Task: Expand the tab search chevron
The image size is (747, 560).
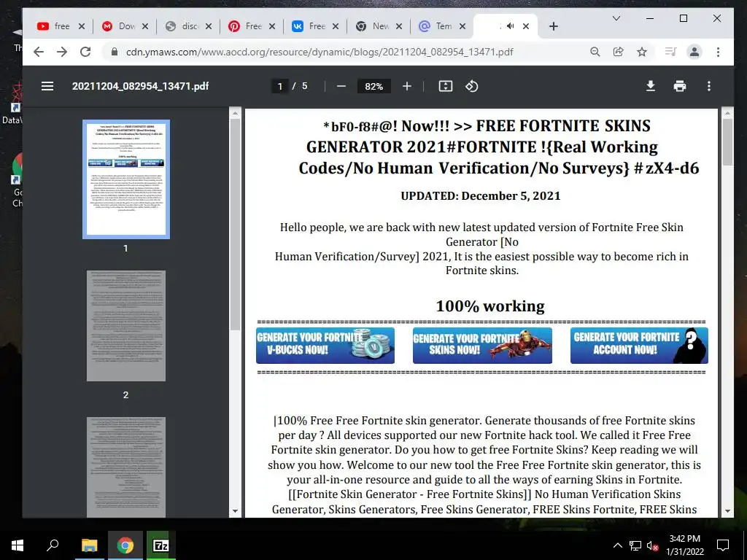Action: 616,18
